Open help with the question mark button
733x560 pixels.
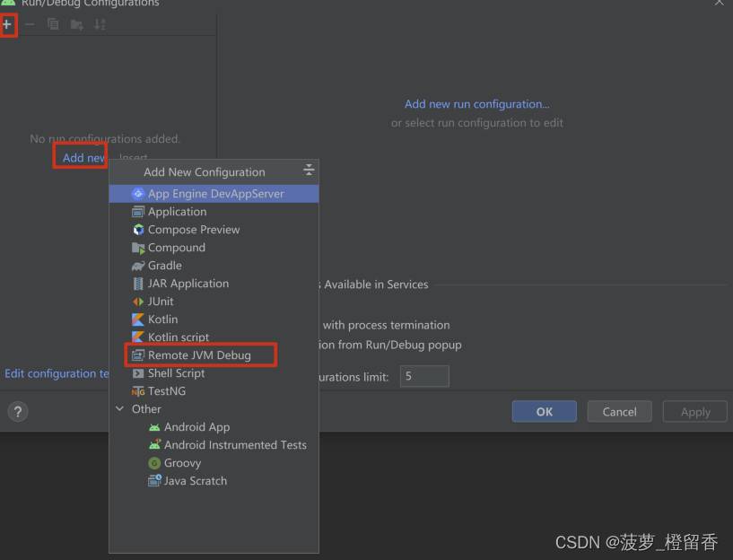click(x=18, y=412)
